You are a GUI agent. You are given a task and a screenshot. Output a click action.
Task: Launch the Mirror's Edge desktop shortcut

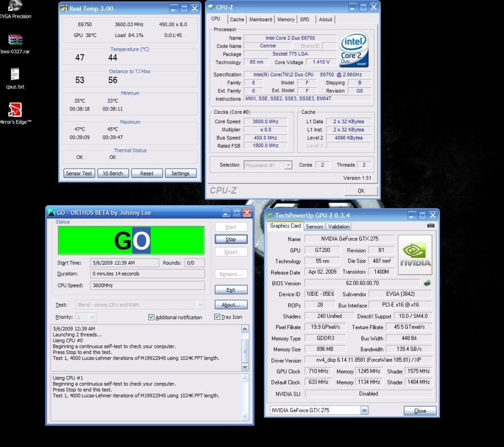15,109
